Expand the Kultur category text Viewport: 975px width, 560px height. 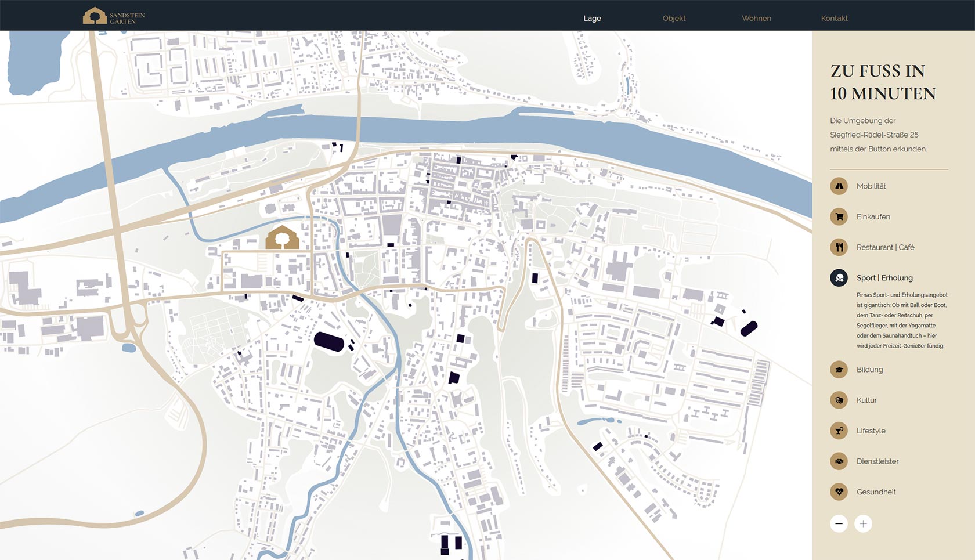tap(866, 400)
